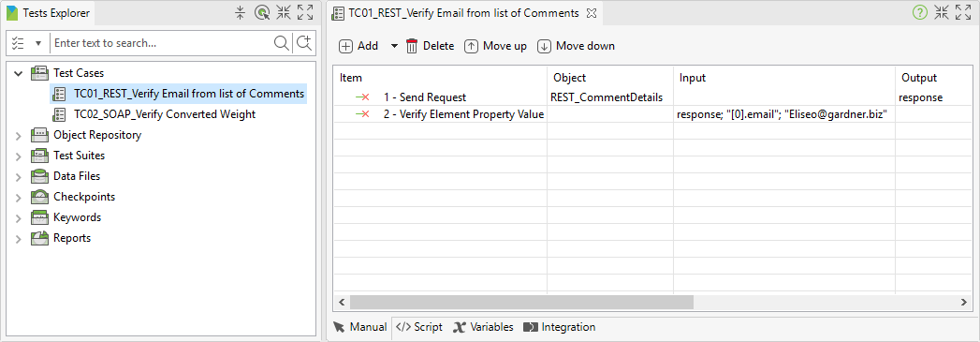The image size is (980, 342).
Task: Click the Move down arrow icon
Action: click(x=545, y=46)
